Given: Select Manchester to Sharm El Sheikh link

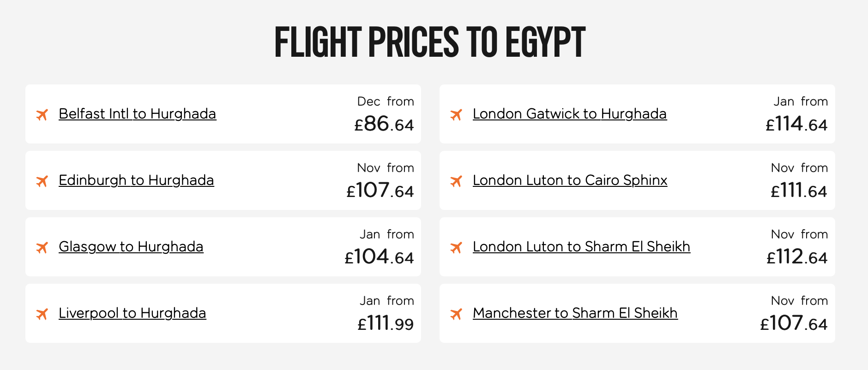Looking at the screenshot, I should point(575,313).
